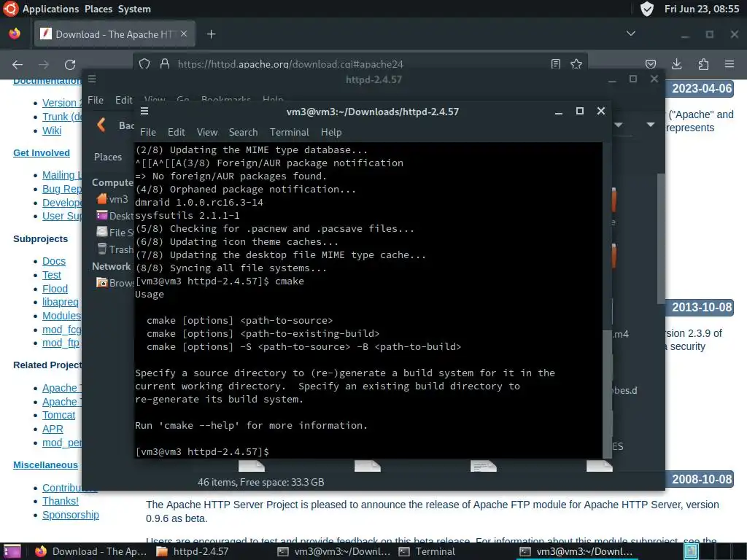
Task: Switch to Terminal taskbar button
Action: pyautogui.click(x=427, y=551)
